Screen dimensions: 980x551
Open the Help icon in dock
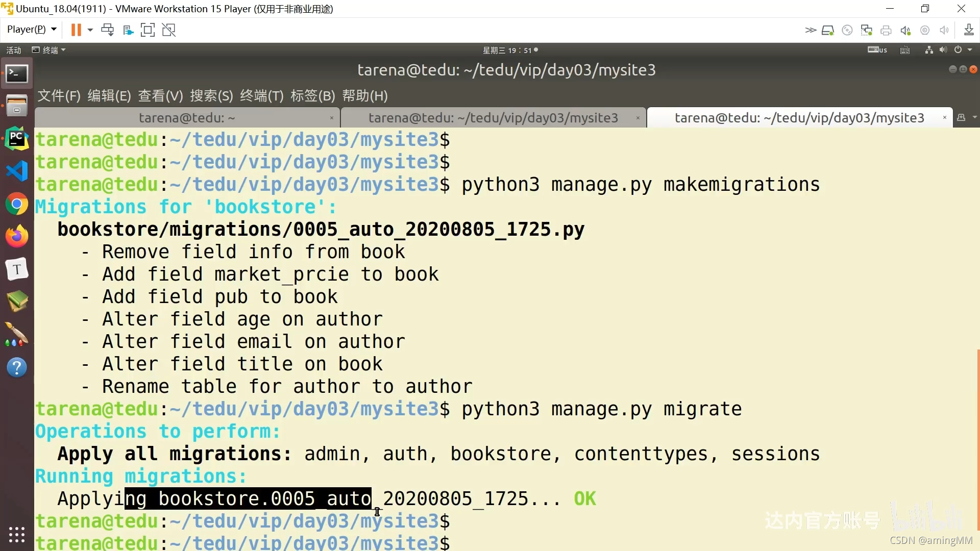[17, 367]
